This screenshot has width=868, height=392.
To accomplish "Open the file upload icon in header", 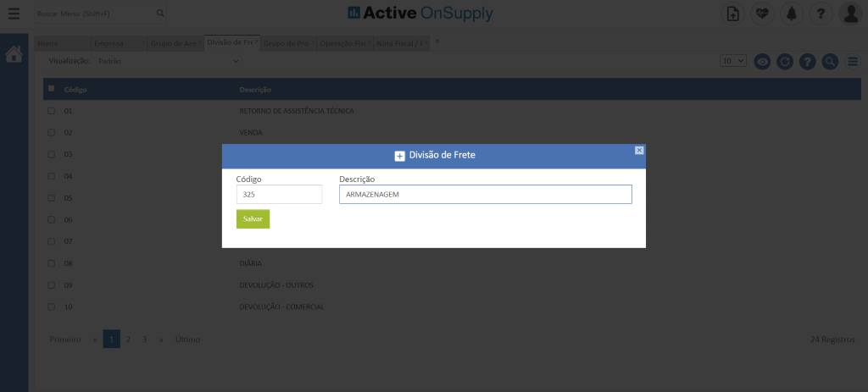I will click(732, 14).
